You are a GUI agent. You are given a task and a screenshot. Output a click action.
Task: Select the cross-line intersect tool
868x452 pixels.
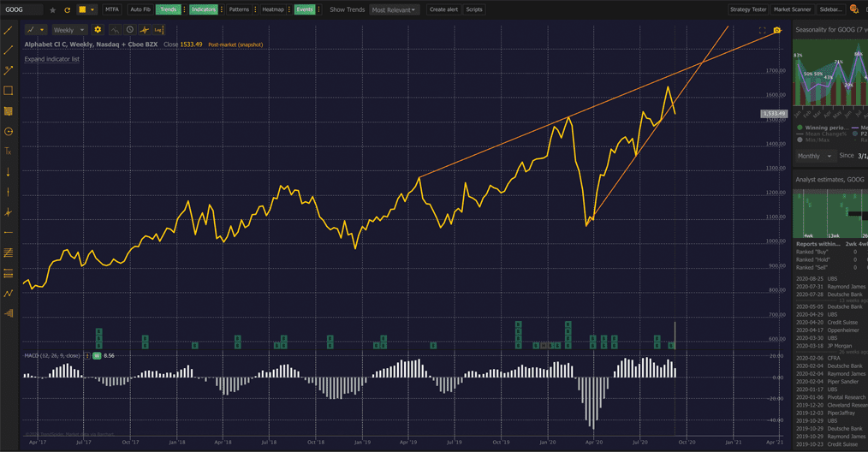tap(8, 212)
